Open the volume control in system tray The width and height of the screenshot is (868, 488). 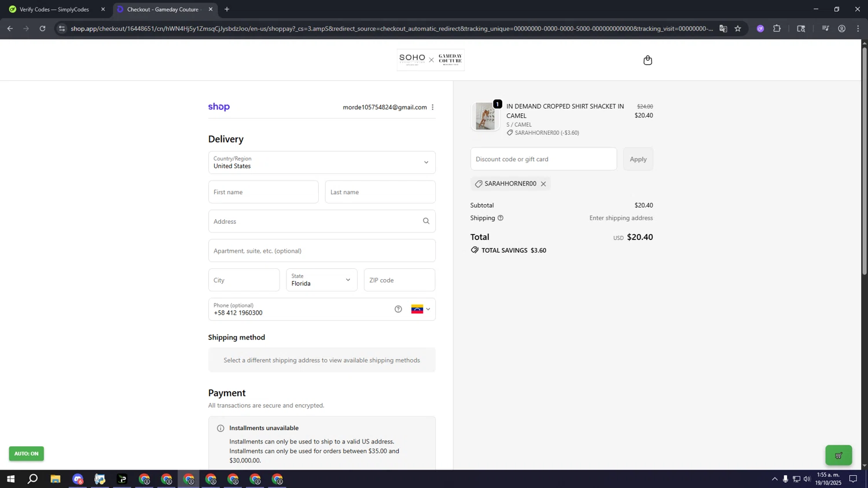click(x=807, y=479)
